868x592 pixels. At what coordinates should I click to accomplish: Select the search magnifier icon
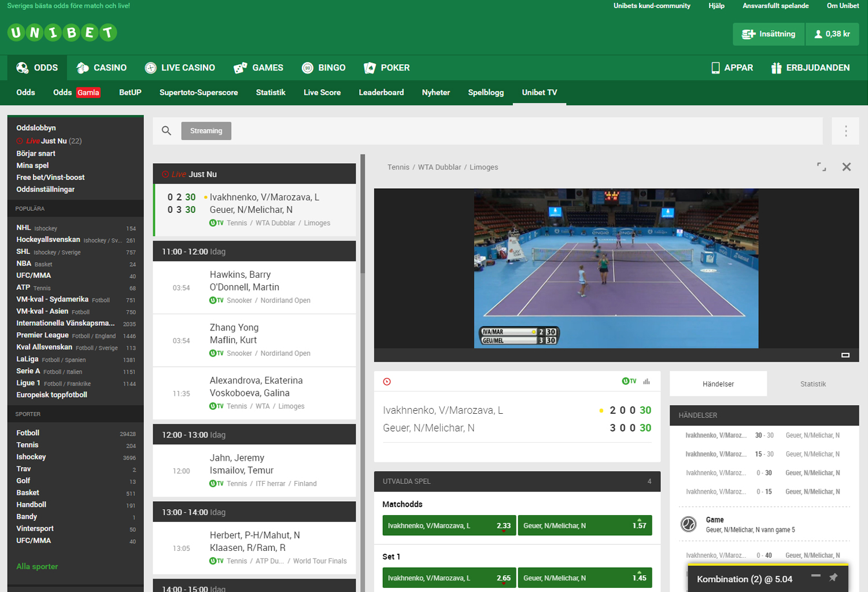coord(167,131)
